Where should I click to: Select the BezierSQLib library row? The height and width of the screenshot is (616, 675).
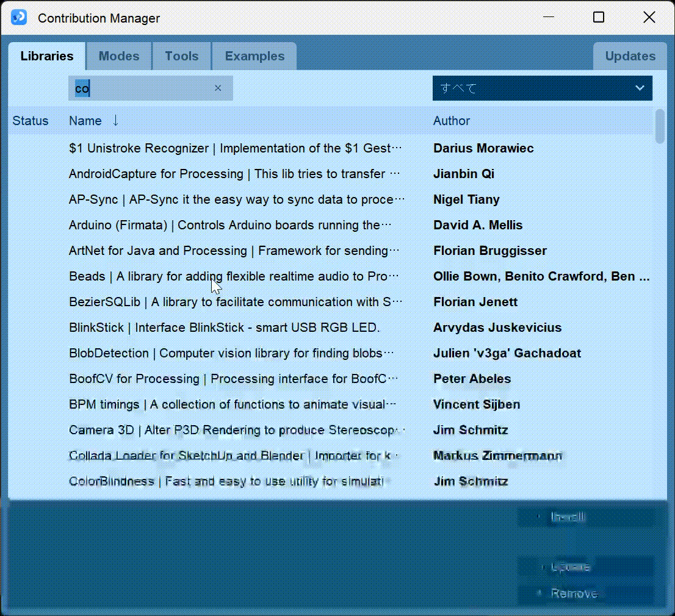coord(331,302)
